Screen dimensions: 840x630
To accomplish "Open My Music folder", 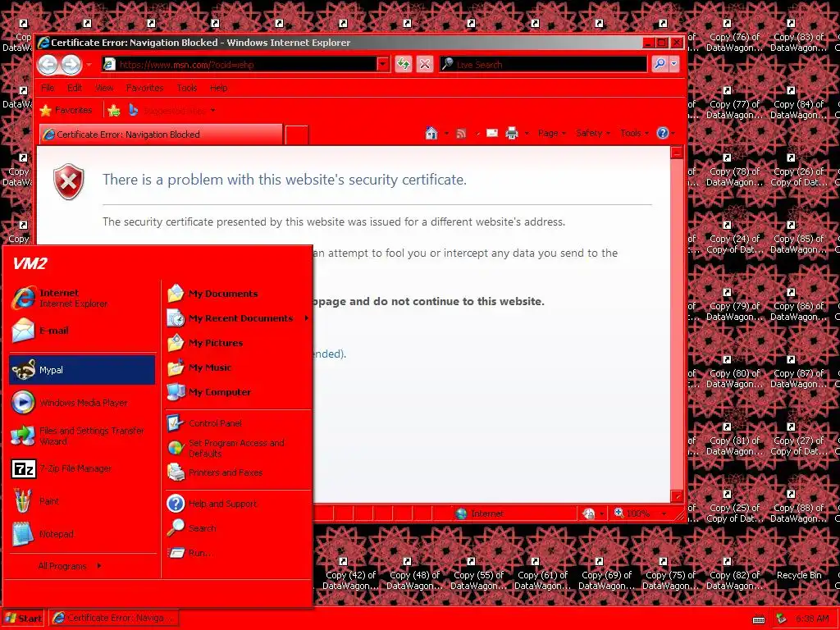I will pos(238,367).
